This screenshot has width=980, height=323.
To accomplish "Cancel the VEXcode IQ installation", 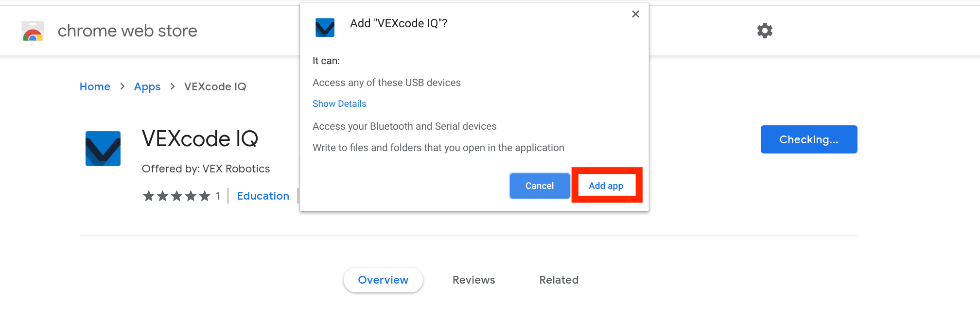I will click(540, 186).
